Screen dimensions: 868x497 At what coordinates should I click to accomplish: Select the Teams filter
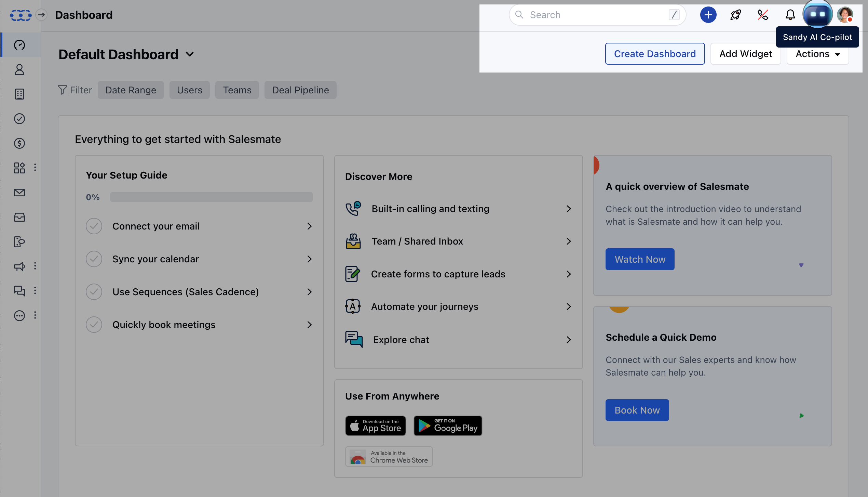click(x=237, y=90)
